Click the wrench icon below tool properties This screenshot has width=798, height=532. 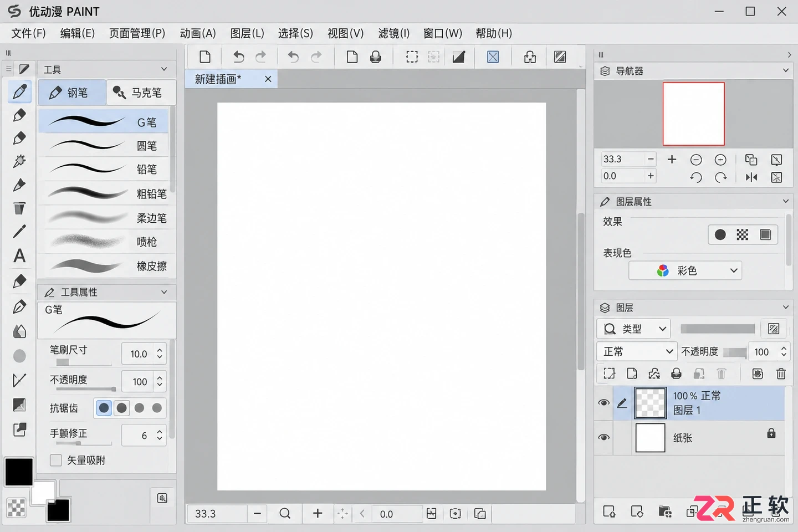162,498
